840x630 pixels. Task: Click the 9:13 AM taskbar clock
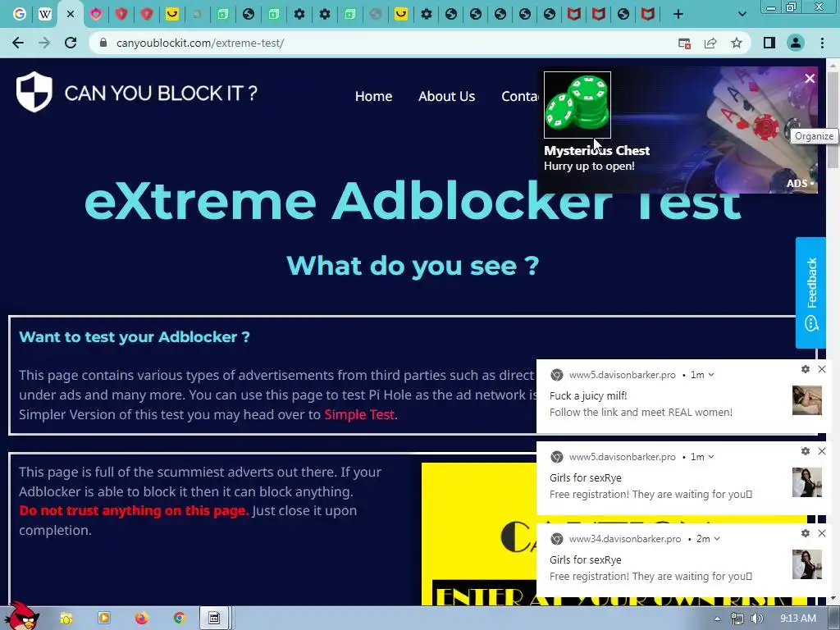coord(798,619)
